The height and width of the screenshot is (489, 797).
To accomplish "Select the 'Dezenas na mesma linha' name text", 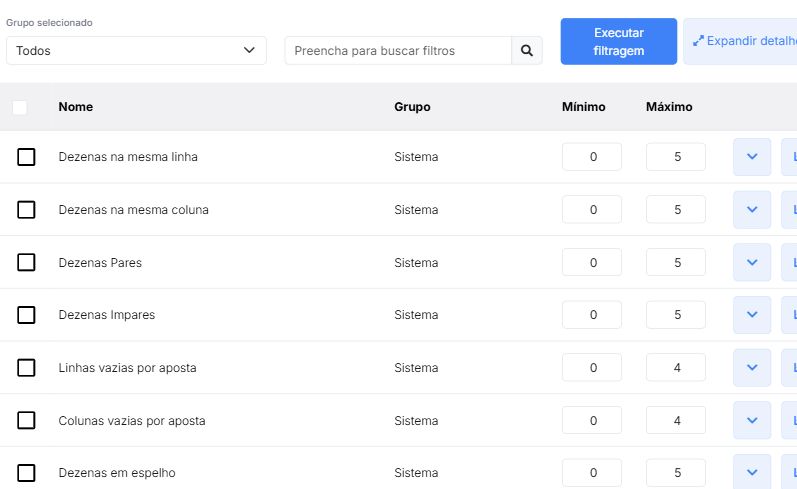I will click(x=128, y=157).
